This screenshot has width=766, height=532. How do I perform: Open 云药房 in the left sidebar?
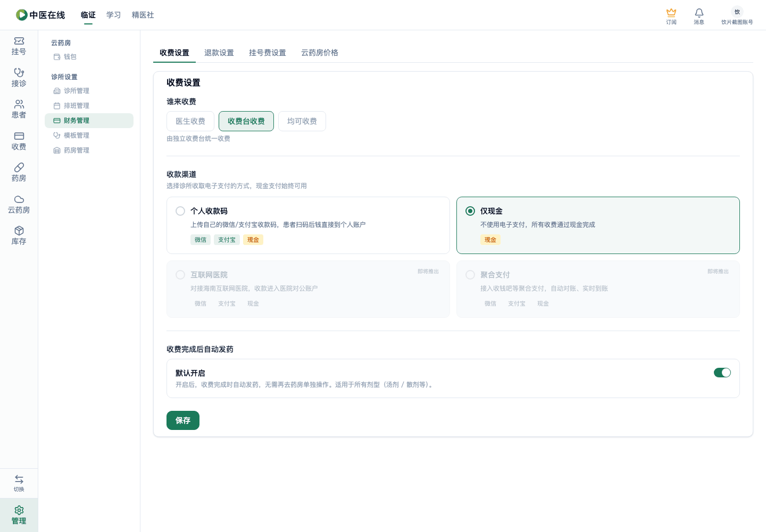point(19,204)
